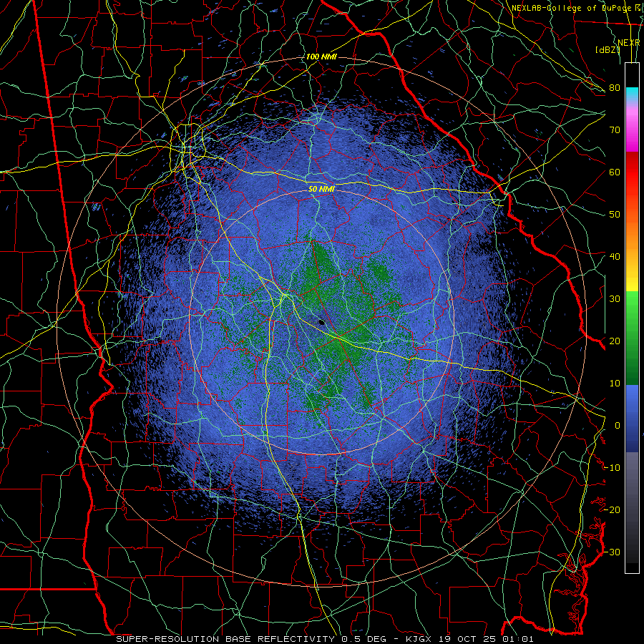Select the "80" value on the dBZ scale
The width and height of the screenshot is (644, 644).
click(615, 87)
